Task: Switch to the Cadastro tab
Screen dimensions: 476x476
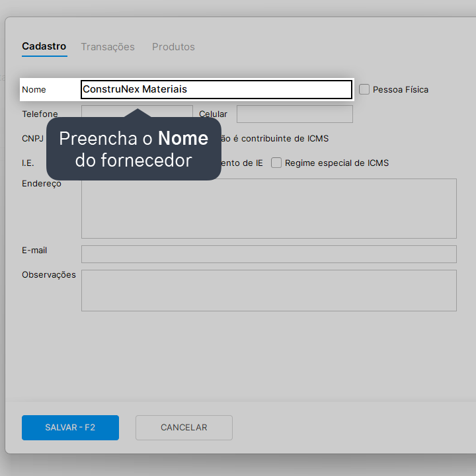Action: coord(44,46)
